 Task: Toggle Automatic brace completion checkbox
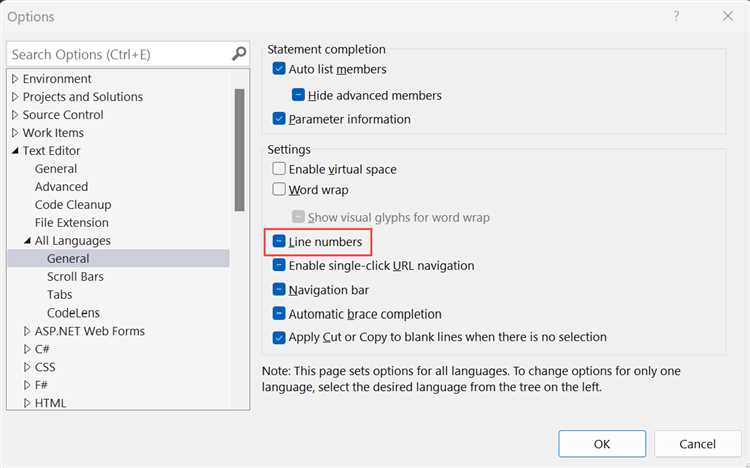(x=279, y=313)
